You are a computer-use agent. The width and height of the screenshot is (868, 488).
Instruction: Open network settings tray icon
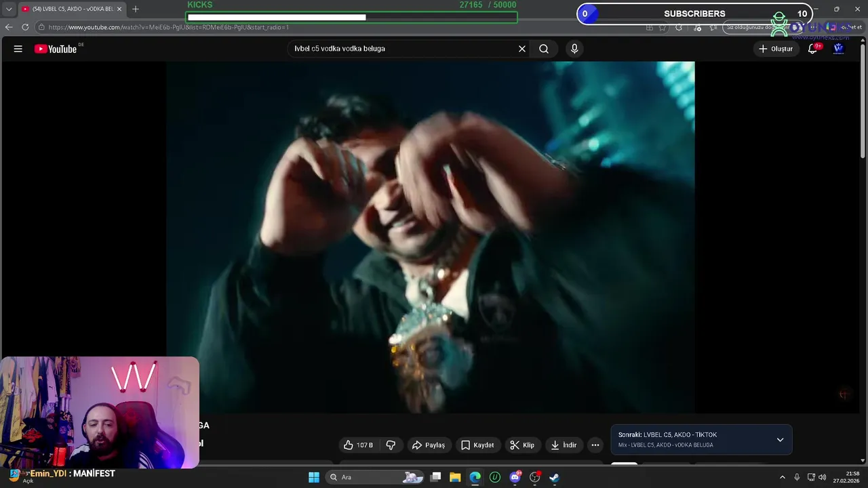tap(811, 477)
